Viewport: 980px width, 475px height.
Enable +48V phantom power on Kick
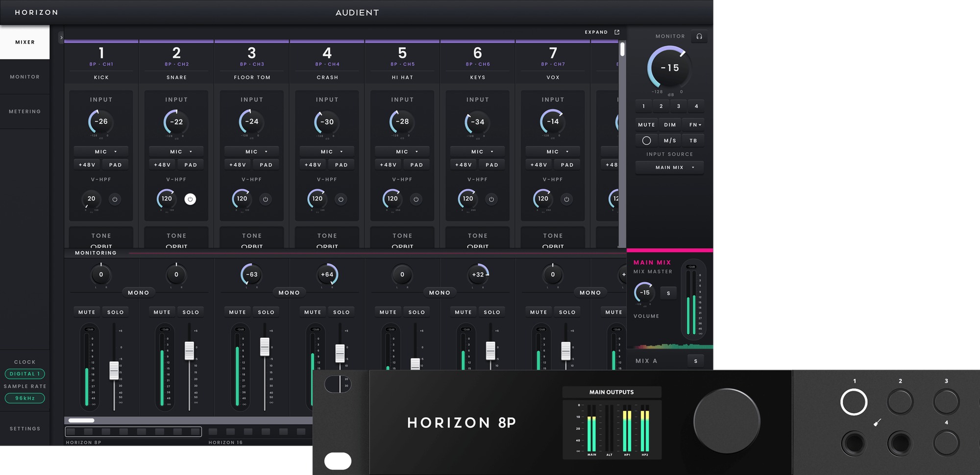(87, 165)
